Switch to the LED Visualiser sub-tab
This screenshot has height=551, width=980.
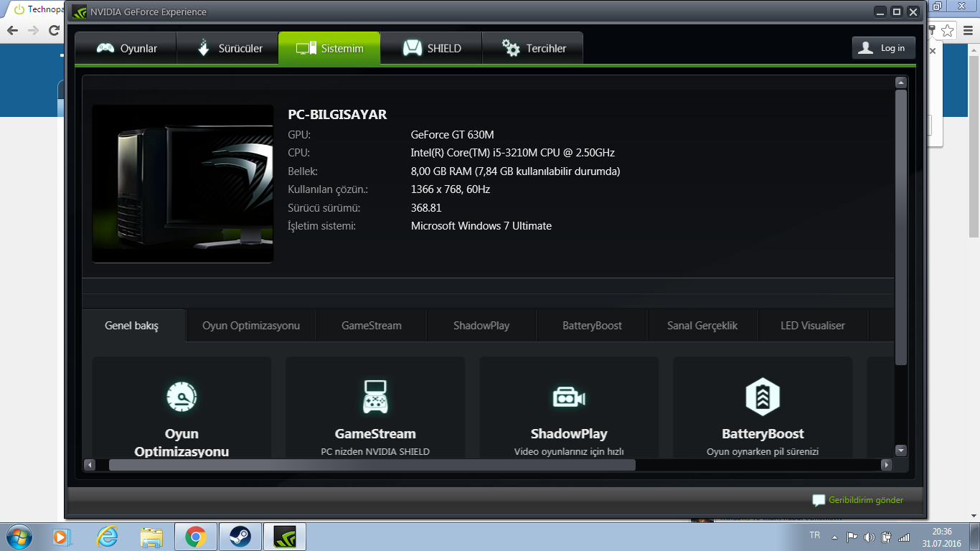(813, 326)
